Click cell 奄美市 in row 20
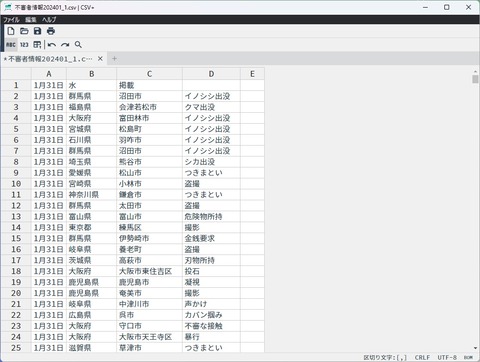 point(149,293)
